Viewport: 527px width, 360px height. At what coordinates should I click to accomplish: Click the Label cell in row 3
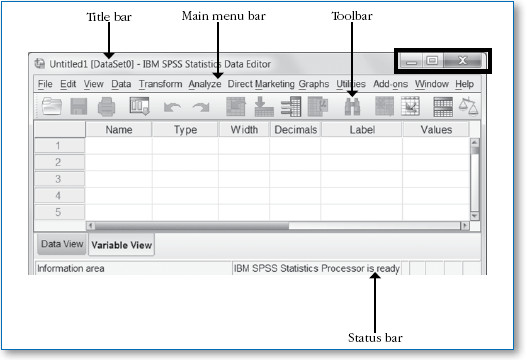[x=362, y=179]
